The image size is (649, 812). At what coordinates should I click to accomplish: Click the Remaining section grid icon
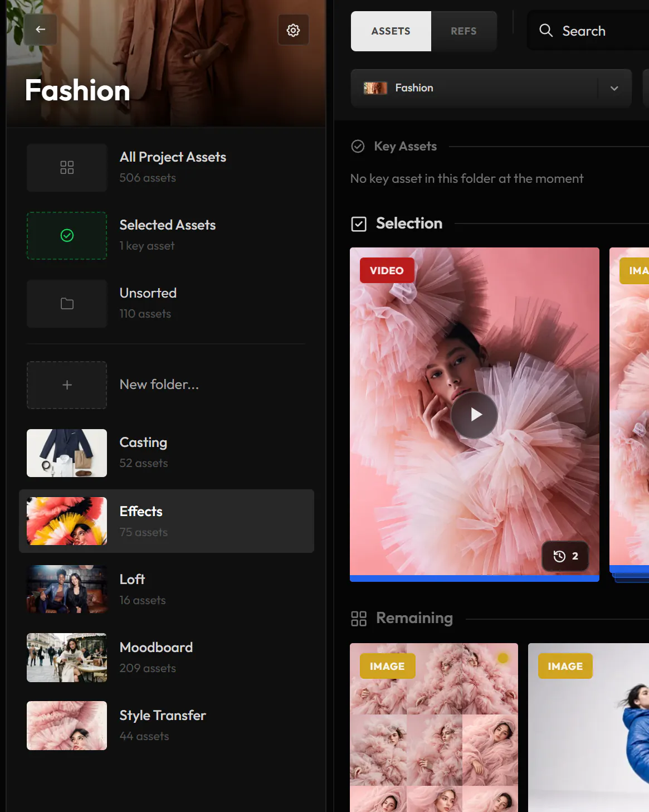[359, 619]
